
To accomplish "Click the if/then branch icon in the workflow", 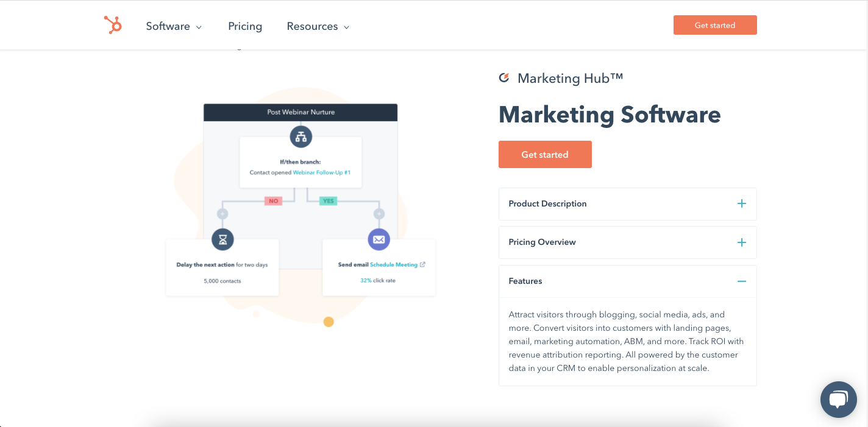I will (x=301, y=136).
